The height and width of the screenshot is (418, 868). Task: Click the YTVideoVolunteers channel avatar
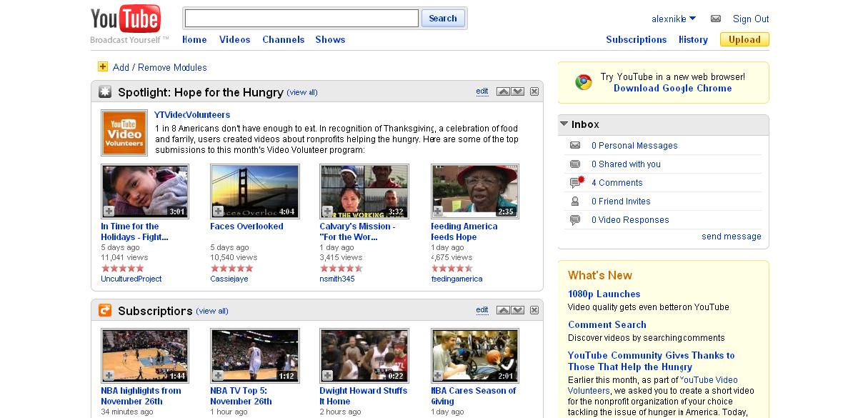124,133
